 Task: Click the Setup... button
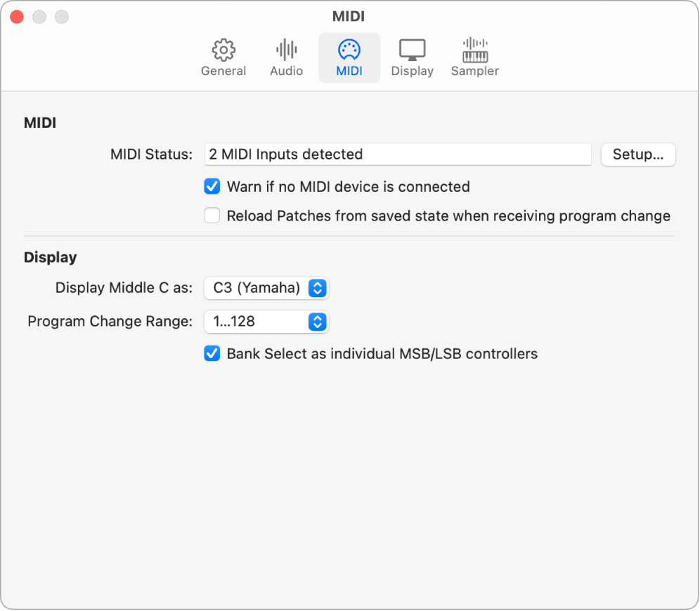638,155
